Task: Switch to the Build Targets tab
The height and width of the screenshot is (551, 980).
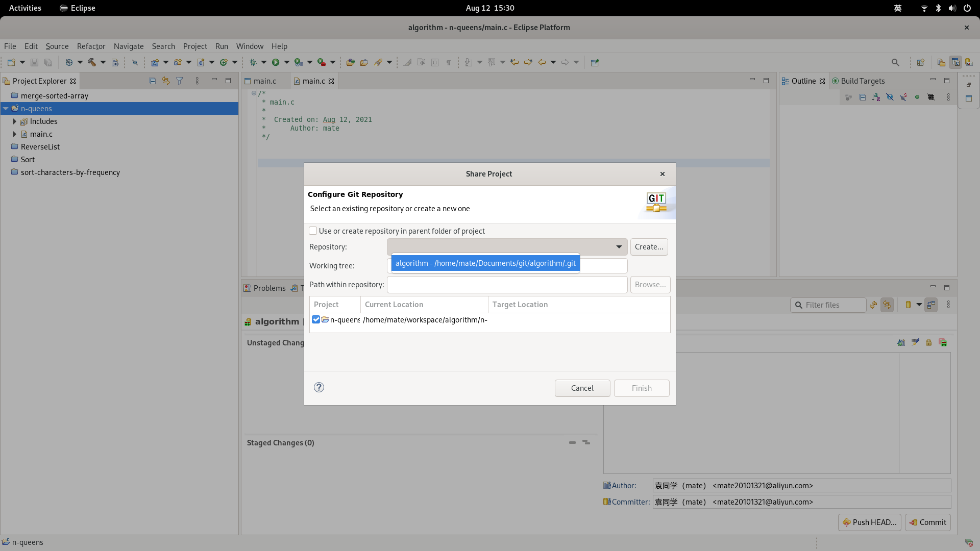Action: point(858,81)
